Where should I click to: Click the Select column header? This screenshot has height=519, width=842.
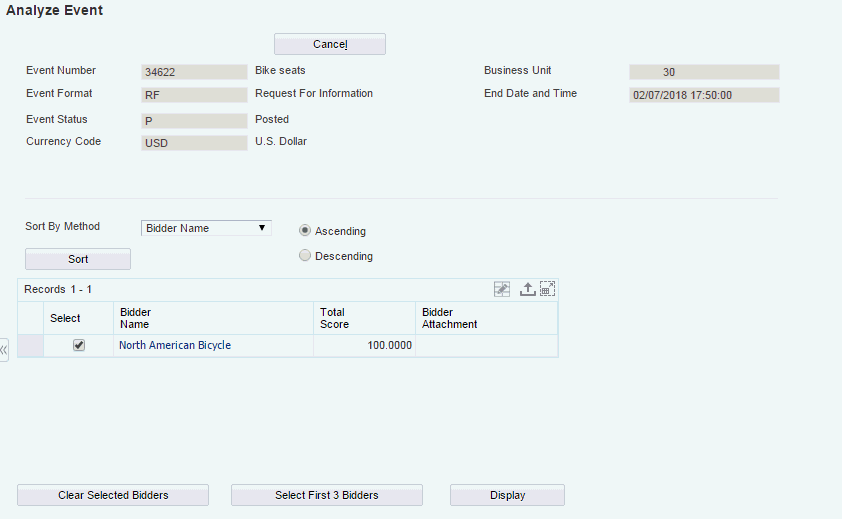tap(78, 318)
